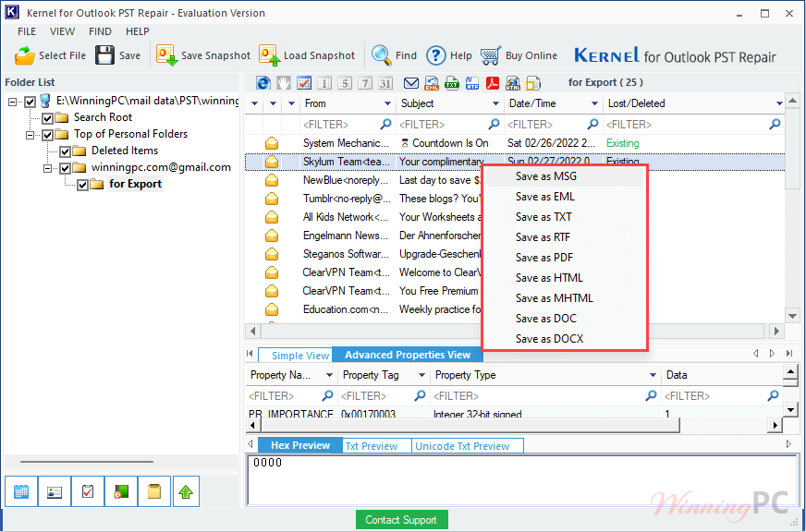Viewport: 806px width, 532px height.
Task: Choose Save as EML from context menu
Action: [564, 197]
